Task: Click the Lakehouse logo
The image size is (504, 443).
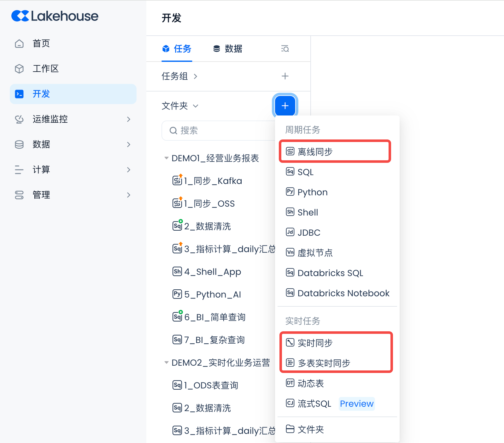Action: click(55, 16)
